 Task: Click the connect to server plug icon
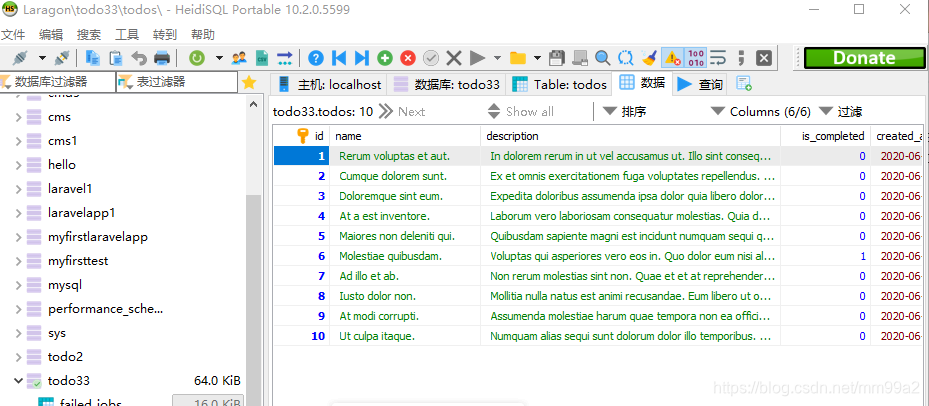pyautogui.click(x=21, y=57)
